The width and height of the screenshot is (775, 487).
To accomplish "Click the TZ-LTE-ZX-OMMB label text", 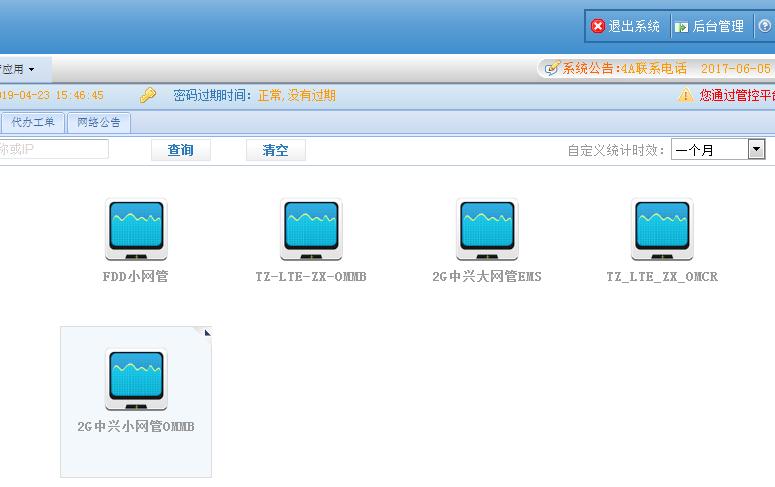I will (311, 276).
